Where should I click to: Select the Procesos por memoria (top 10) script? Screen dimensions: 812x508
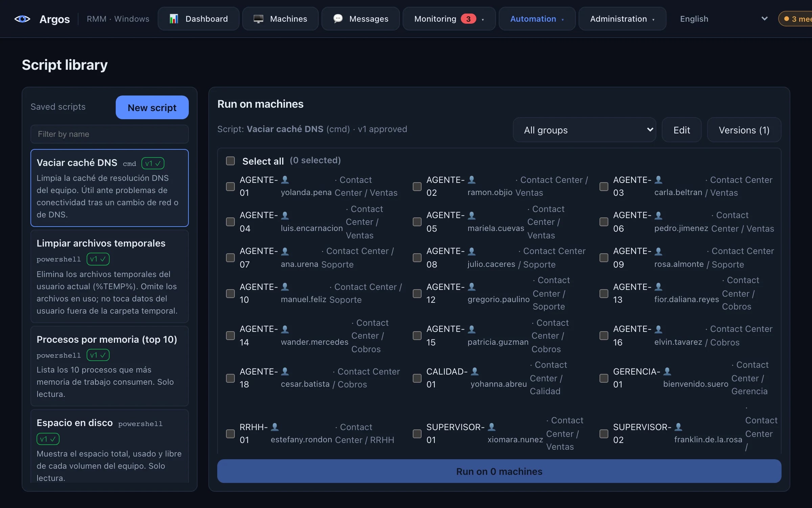pos(110,366)
